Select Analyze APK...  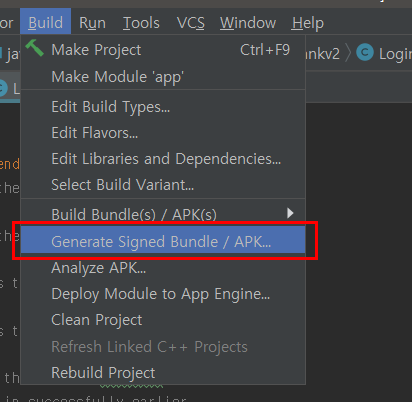coord(163,268)
